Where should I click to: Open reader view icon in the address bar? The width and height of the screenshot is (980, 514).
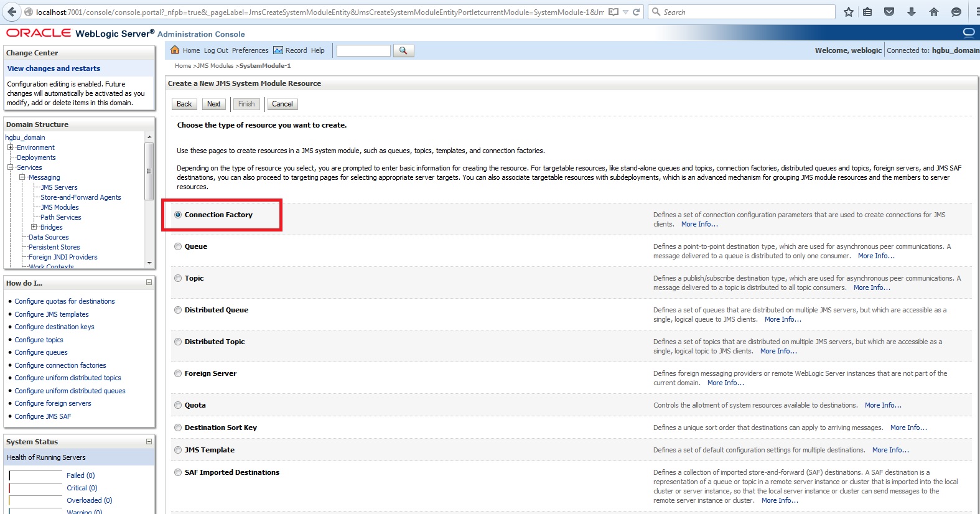[614, 12]
